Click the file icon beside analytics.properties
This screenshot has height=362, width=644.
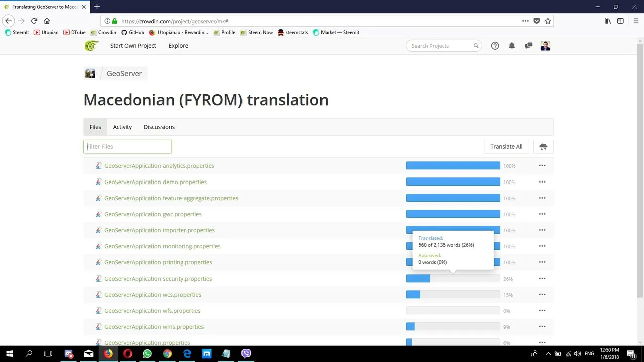pos(99,166)
